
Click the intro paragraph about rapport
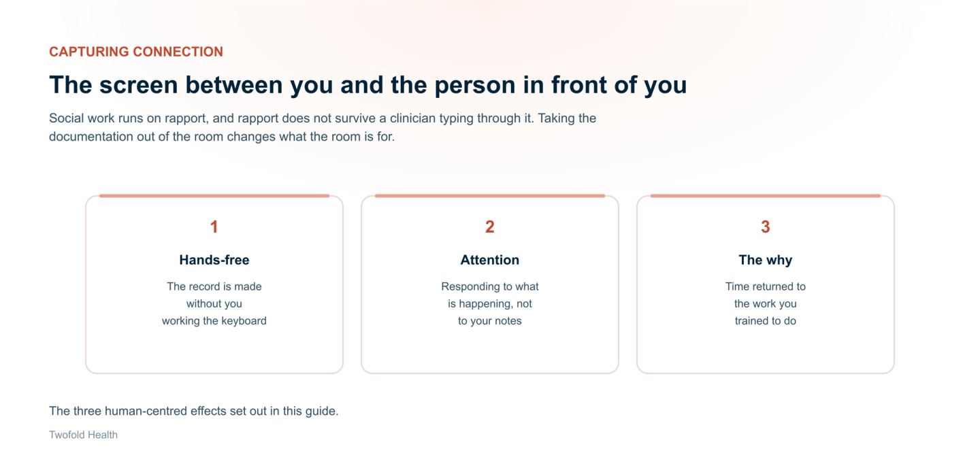tap(323, 127)
